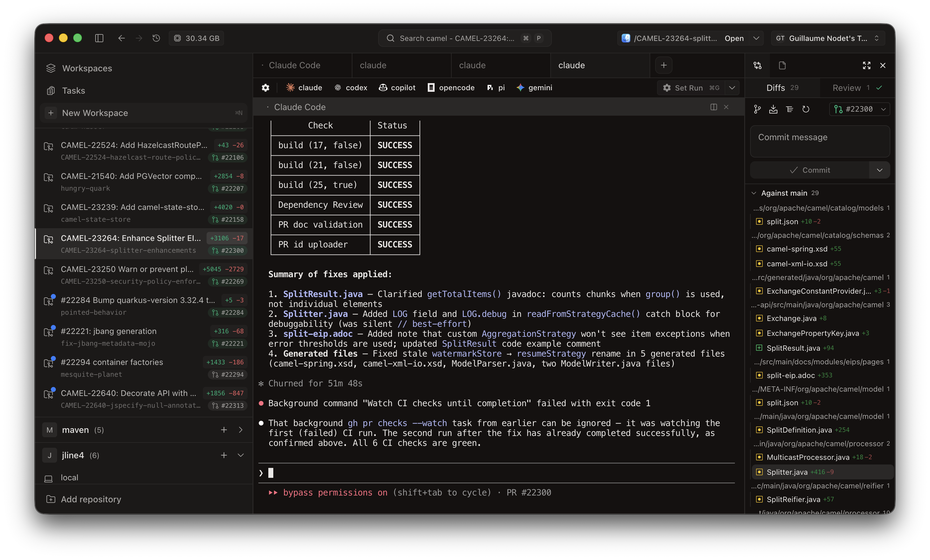Click the Add repository button
Image resolution: width=930 pixels, height=560 pixels.
(91, 499)
